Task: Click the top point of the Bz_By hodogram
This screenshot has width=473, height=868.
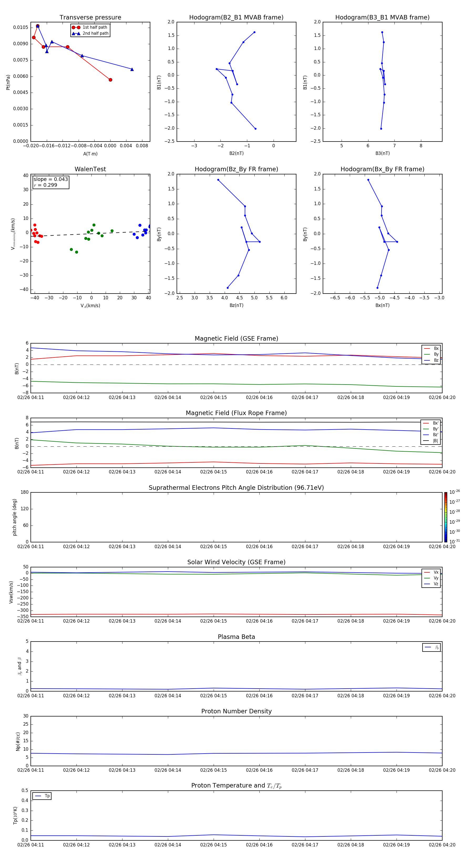Action: (x=218, y=180)
